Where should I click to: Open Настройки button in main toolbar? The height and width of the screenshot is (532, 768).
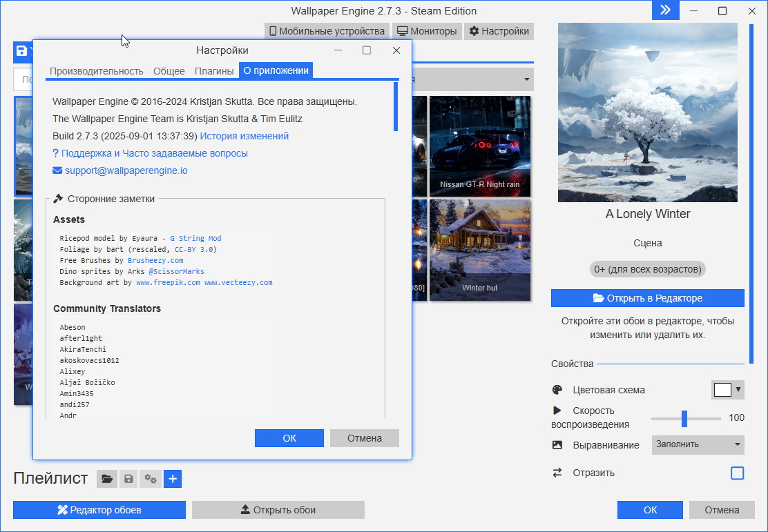499,31
